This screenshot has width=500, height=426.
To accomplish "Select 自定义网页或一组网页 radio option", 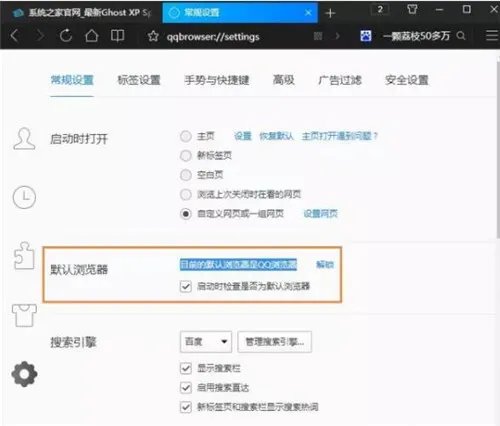I will point(186,214).
